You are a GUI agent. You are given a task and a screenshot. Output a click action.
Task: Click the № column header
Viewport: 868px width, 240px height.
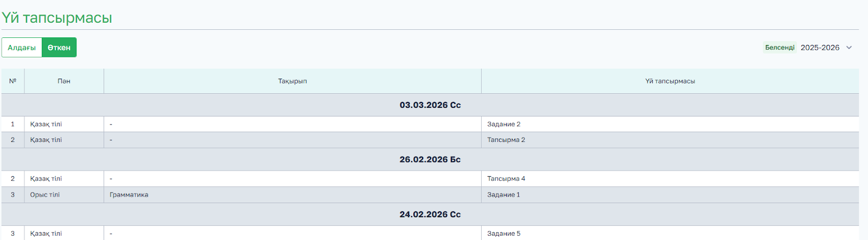(x=13, y=81)
